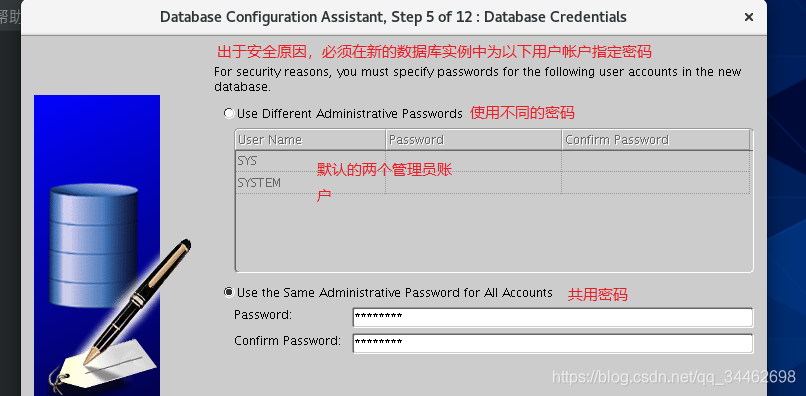Open the 帮助 menu behind the dialog
806x396 pixels.
[x=10, y=17]
